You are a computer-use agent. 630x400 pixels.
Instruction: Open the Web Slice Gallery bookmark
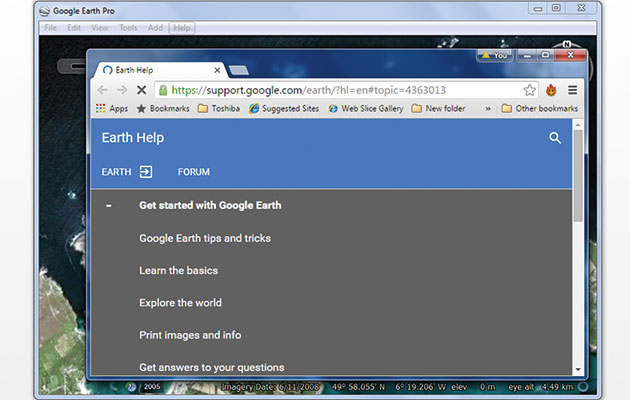pyautogui.click(x=366, y=108)
